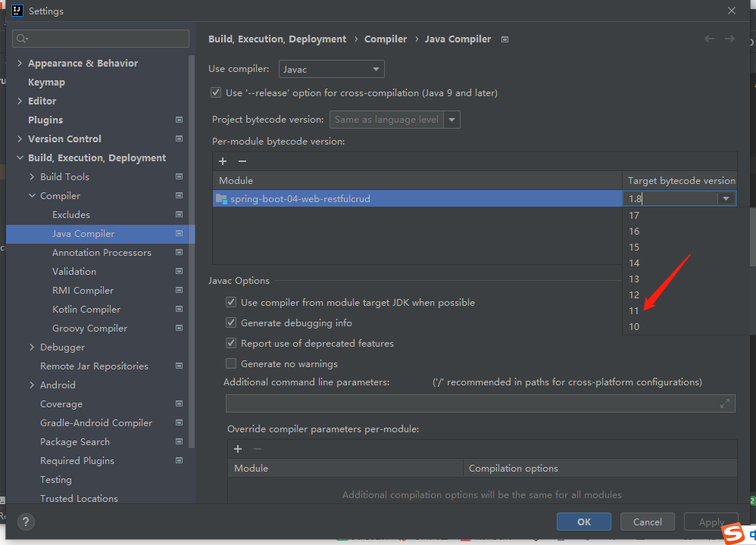Click the small icon beside the Java Compiler breadcrumb

tap(505, 39)
